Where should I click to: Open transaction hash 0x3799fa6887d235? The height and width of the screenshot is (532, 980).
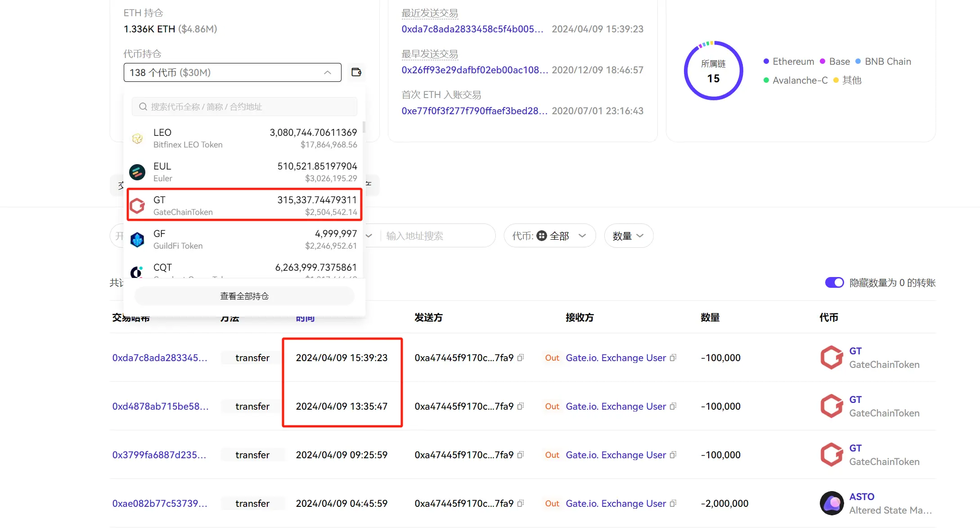(159, 455)
